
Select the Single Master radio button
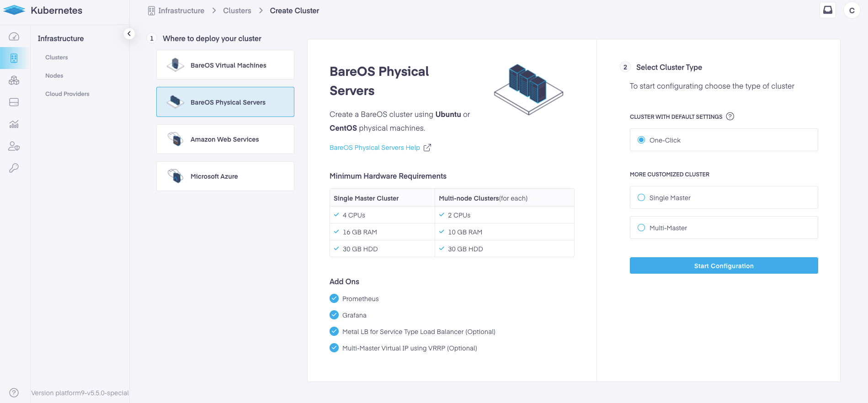pos(641,197)
